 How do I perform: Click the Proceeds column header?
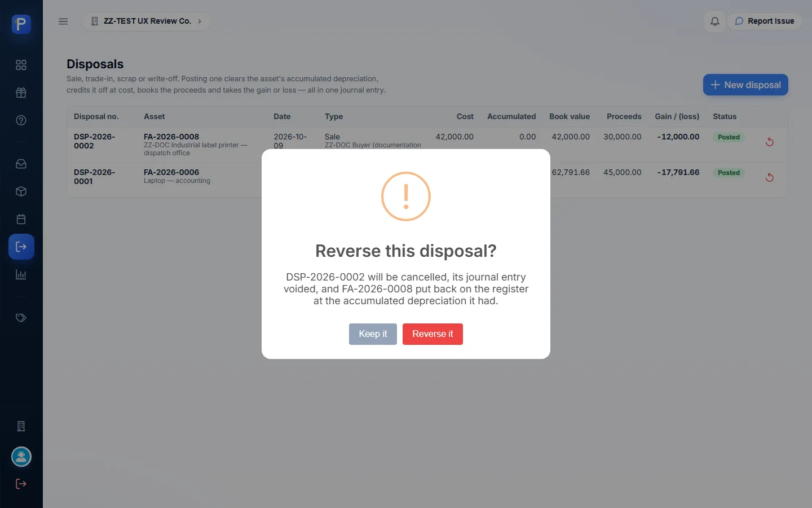click(x=624, y=116)
